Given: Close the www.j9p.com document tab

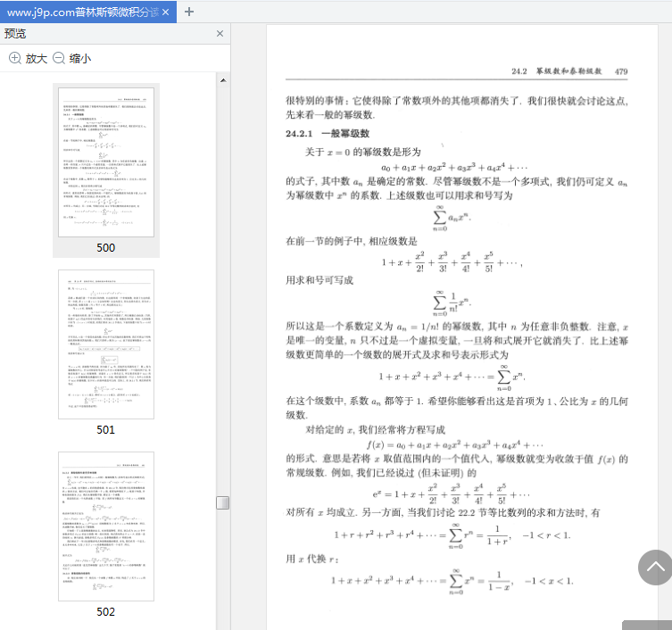Looking at the screenshot, I should coord(166,12).
